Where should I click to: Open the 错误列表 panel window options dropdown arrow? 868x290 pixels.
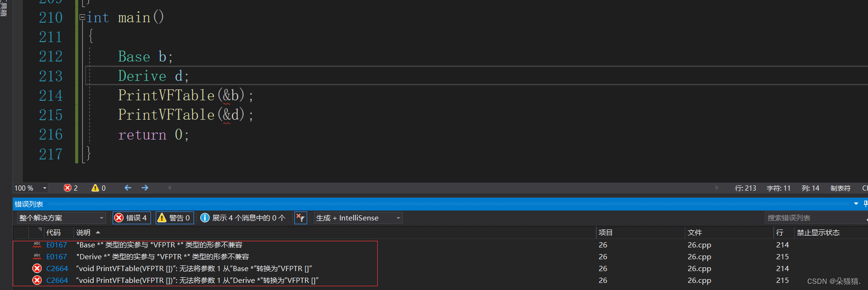(x=856, y=204)
